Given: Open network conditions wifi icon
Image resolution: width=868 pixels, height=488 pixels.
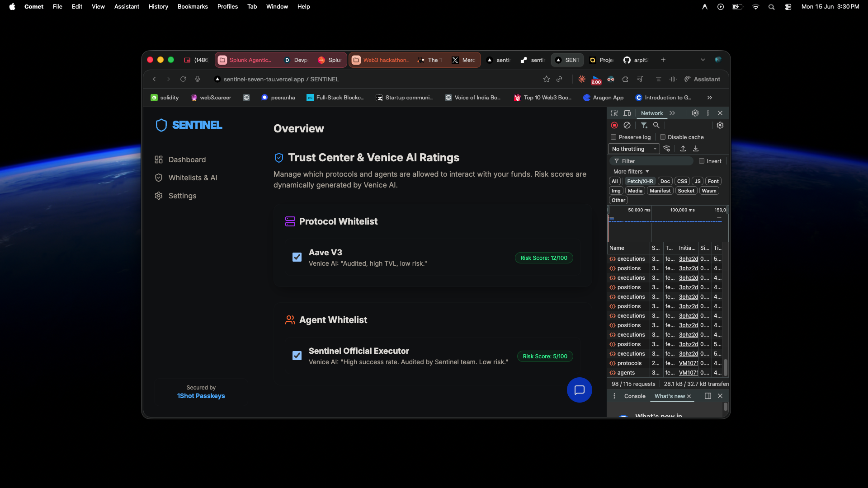Looking at the screenshot, I should 667,149.
